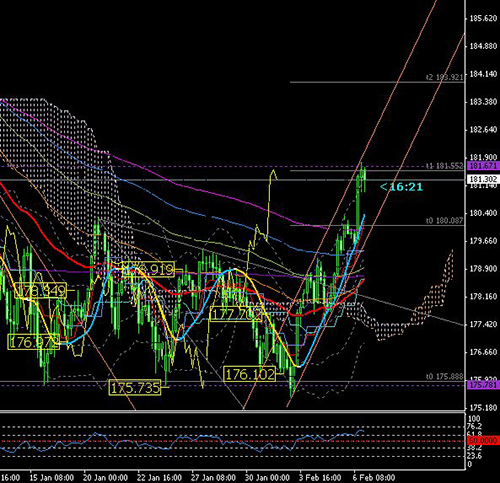Click the cyan 16:21 candle countdown timer
Screen dimensions: 500x483
[401, 187]
